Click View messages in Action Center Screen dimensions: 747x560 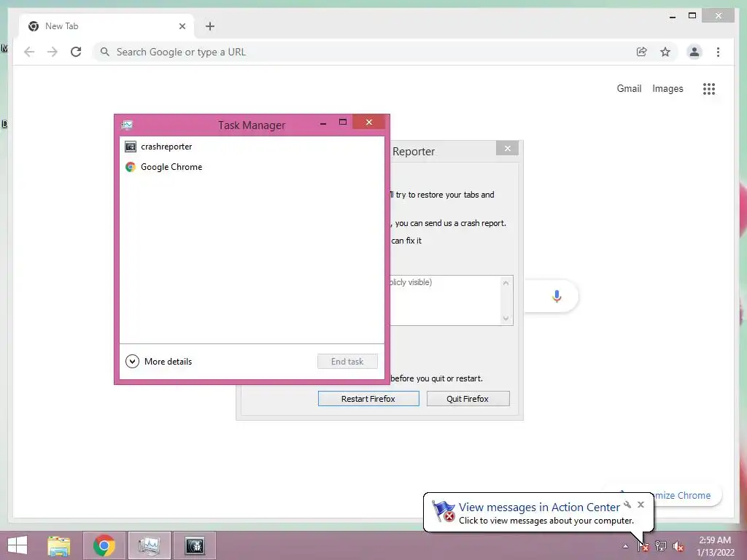pos(539,507)
